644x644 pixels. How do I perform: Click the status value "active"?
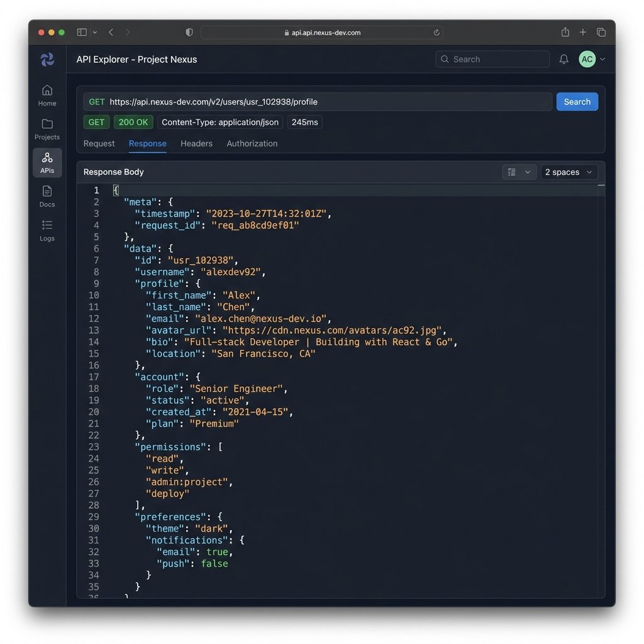[222, 400]
